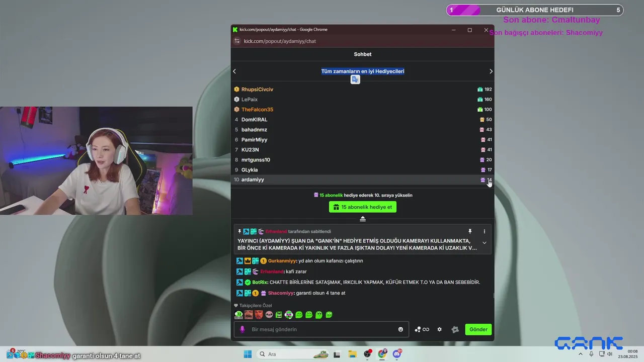The width and height of the screenshot is (644, 362).
Task: Click the Kick badge icon beside Gönder
Action: coord(455,329)
